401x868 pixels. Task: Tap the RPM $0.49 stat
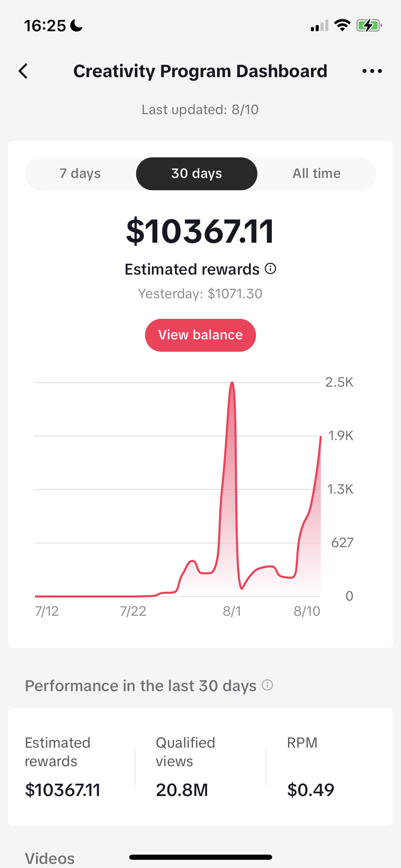pyautogui.click(x=311, y=790)
